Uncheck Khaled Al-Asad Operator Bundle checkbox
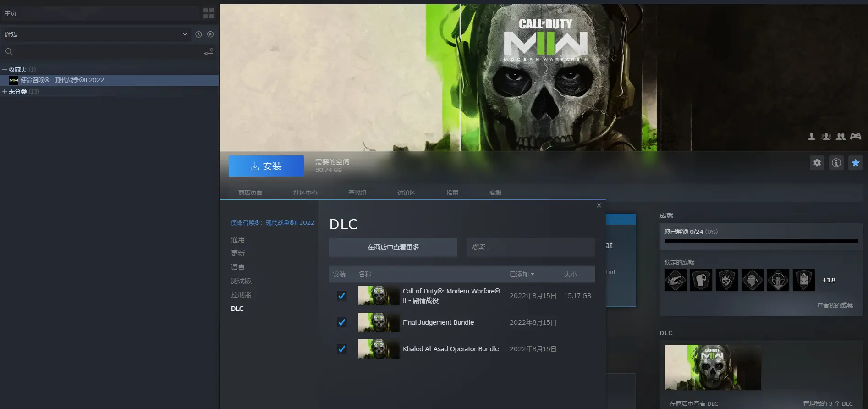The width and height of the screenshot is (868, 409). (x=341, y=349)
